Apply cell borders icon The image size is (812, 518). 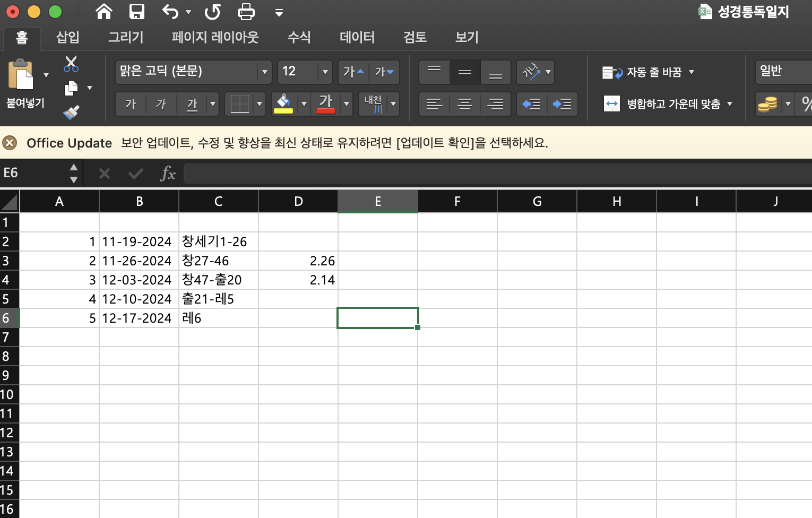tap(239, 103)
